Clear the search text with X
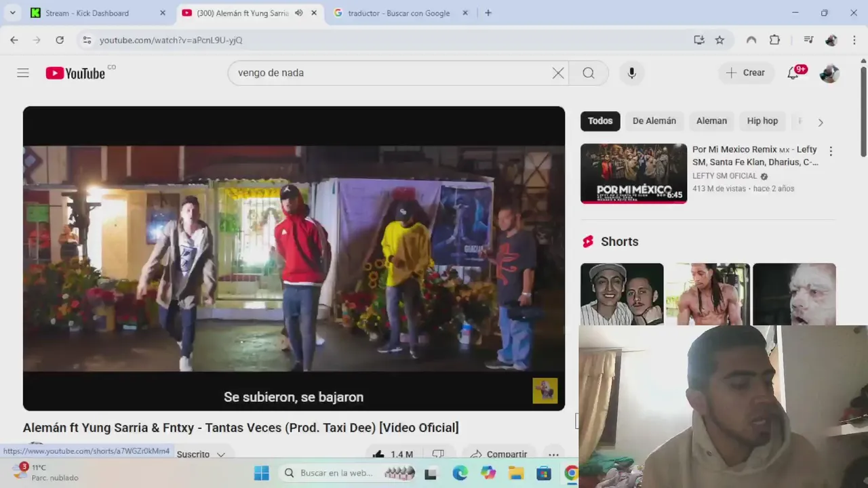 click(558, 73)
